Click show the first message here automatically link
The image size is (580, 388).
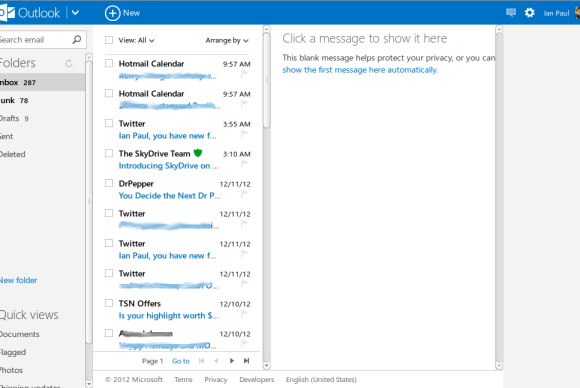point(360,70)
